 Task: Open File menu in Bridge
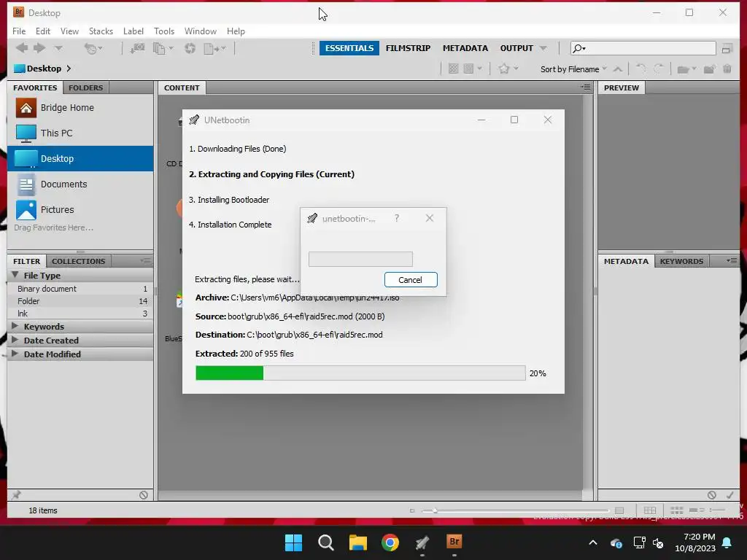pos(19,31)
